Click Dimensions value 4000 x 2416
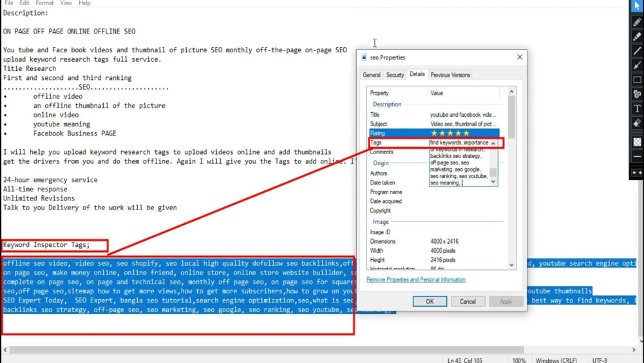The image size is (644, 363). coord(444,241)
